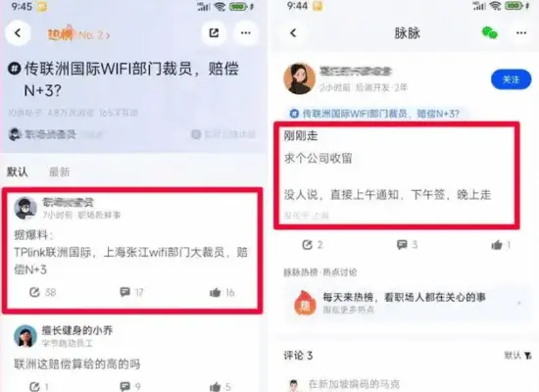Like the post with 16 thumbs up
Viewport: 539px width, 392px height.
216,292
